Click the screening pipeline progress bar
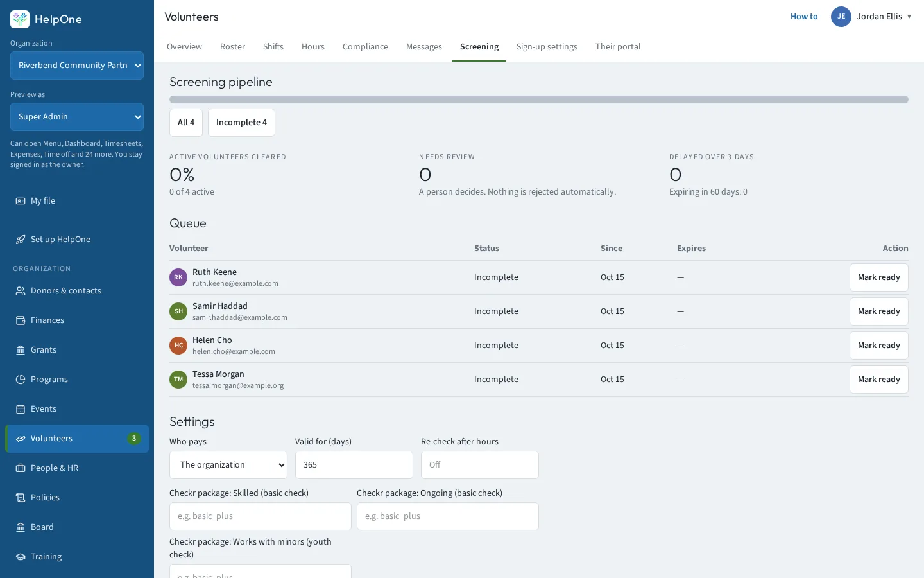Viewport: 924px width, 578px height. pos(539,100)
